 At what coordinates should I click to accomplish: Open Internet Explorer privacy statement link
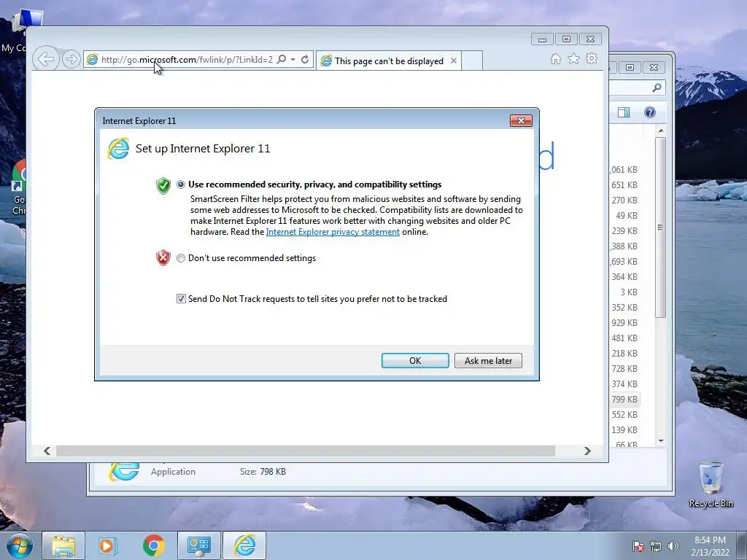[x=333, y=232]
